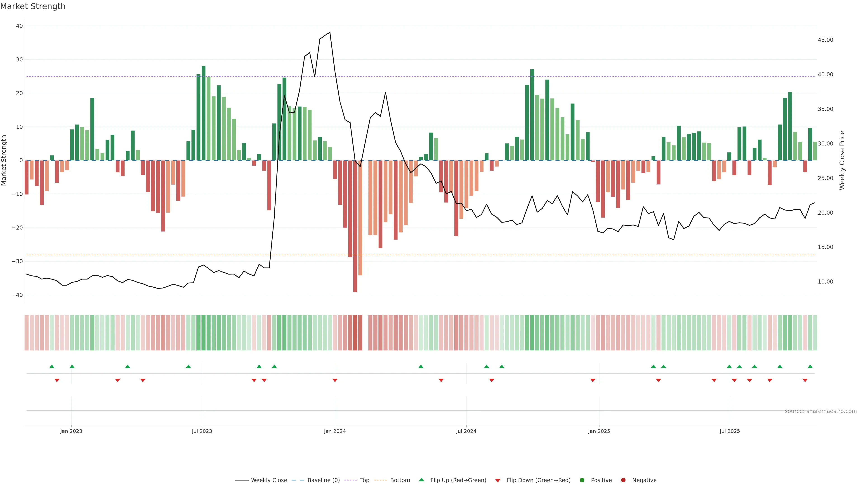This screenshot has width=868, height=488.
Task: Click the red flip-down marker at Jan 2024
Action: (335, 380)
